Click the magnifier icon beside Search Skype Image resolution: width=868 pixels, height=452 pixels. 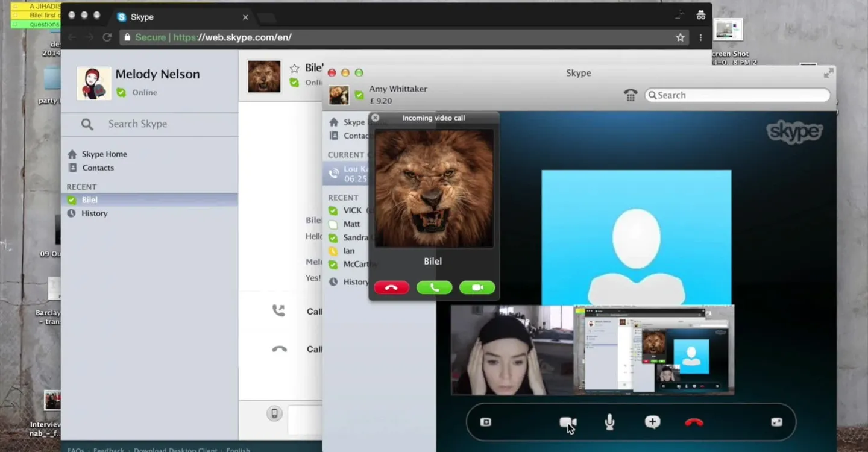tap(87, 124)
